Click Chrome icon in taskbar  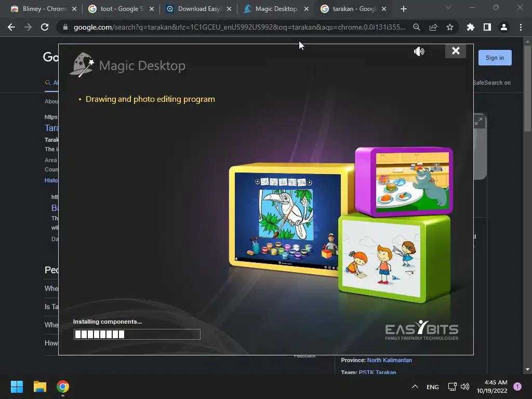point(63,387)
